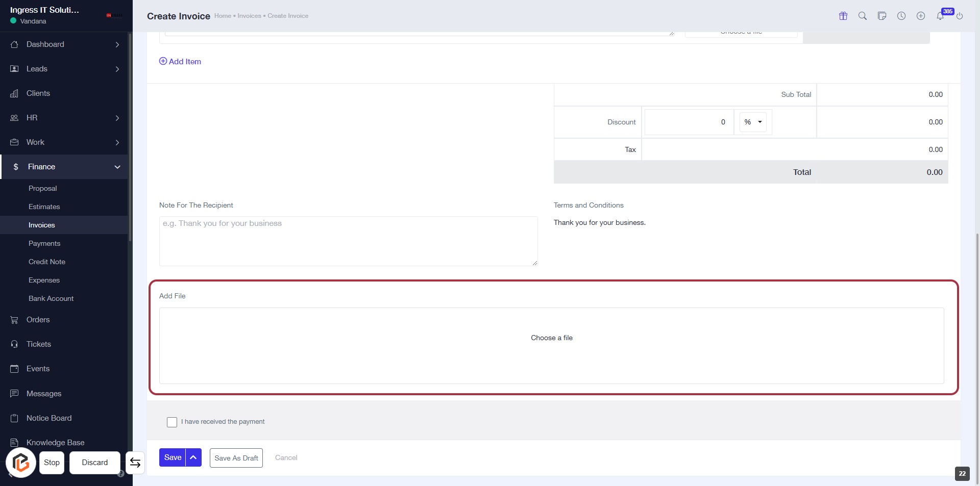Click the Note For The Recipient textbox
The image size is (980, 486).
(x=348, y=241)
